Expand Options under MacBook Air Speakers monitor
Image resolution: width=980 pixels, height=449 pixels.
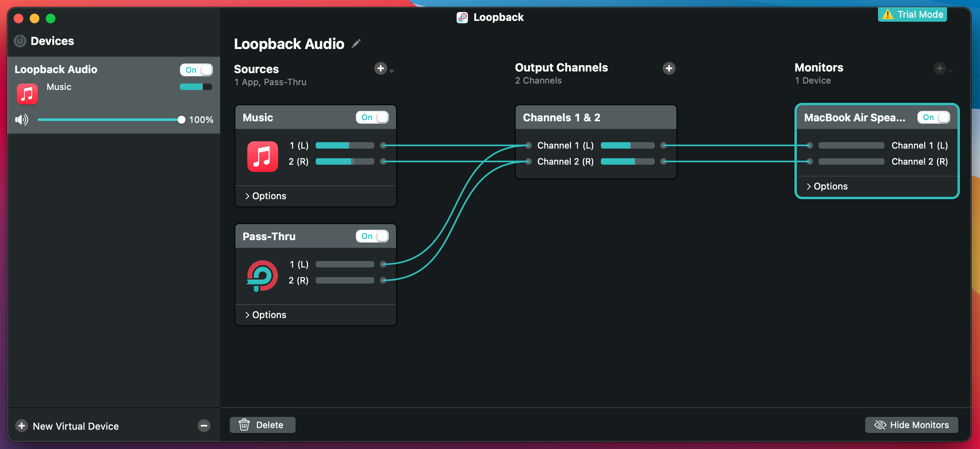pos(827,186)
